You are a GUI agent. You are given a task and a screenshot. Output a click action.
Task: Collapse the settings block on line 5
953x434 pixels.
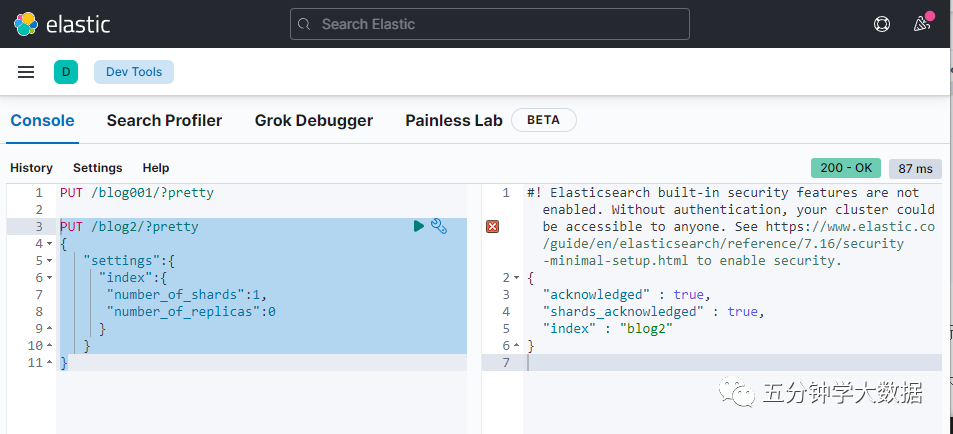pos(49,261)
